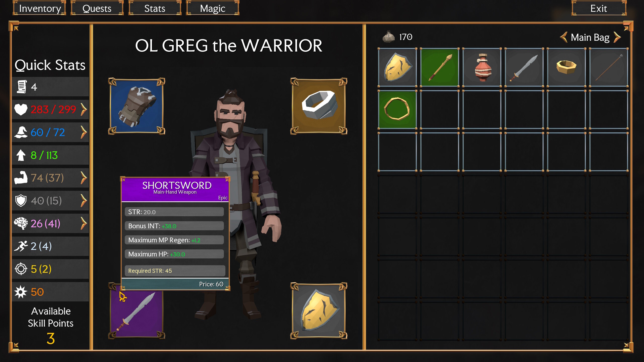Choose the long wooden staff item

pyautogui.click(x=609, y=67)
